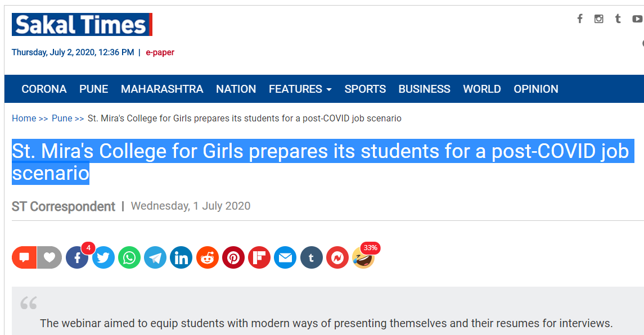Viewport: 644px width, 335px height.
Task: Share article via Telegram icon
Action: [x=155, y=258]
